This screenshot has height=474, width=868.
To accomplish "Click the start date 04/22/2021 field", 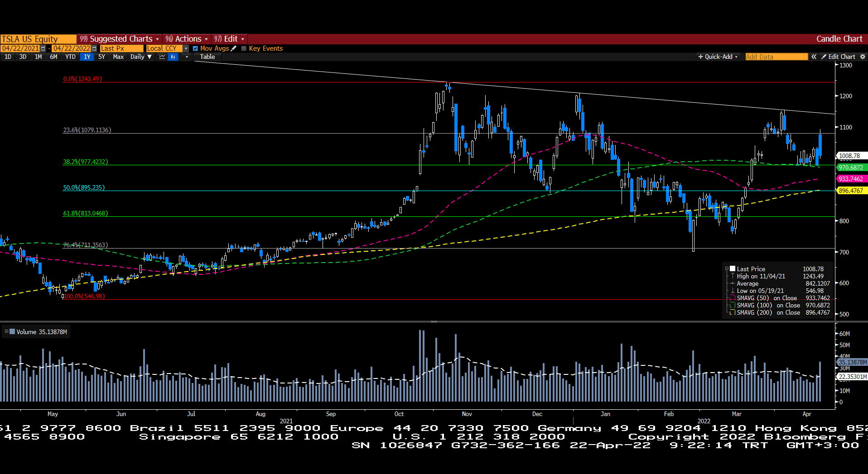I will (20, 48).
